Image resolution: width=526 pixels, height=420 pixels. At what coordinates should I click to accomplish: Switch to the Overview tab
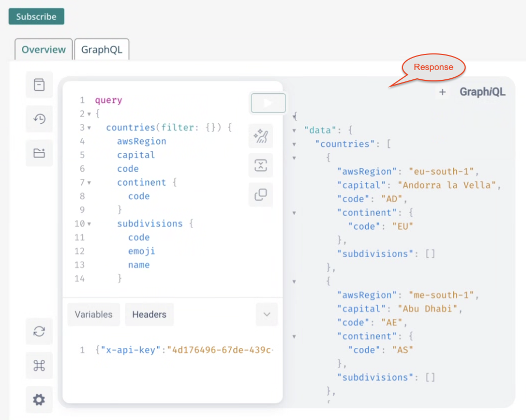tap(44, 50)
